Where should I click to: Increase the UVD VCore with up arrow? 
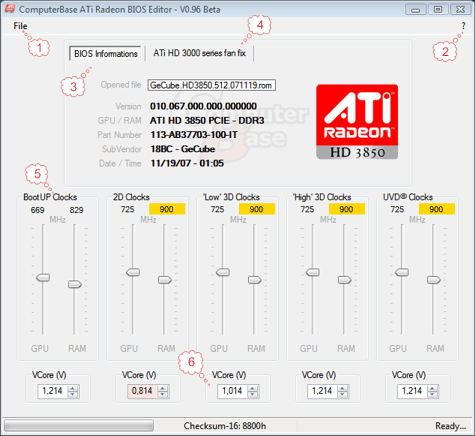click(433, 388)
